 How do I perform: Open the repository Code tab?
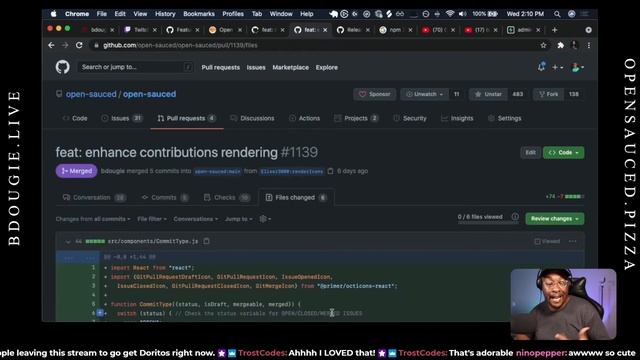pos(75,118)
